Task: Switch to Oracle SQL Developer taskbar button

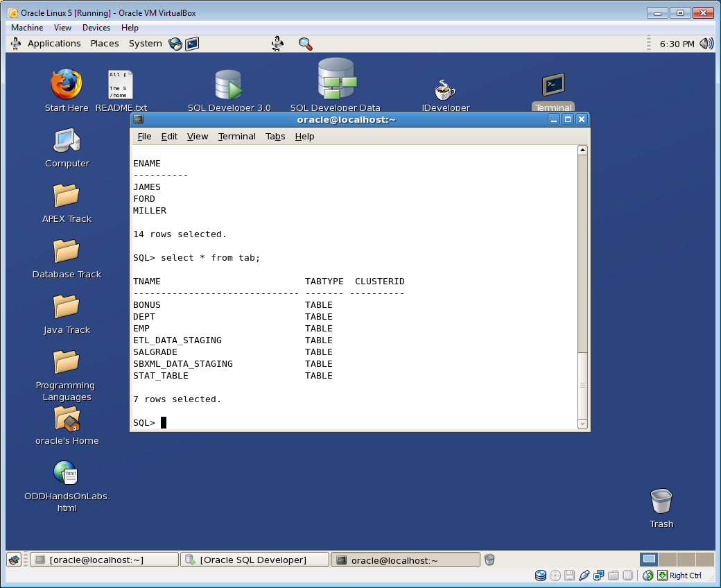Action: pos(254,560)
